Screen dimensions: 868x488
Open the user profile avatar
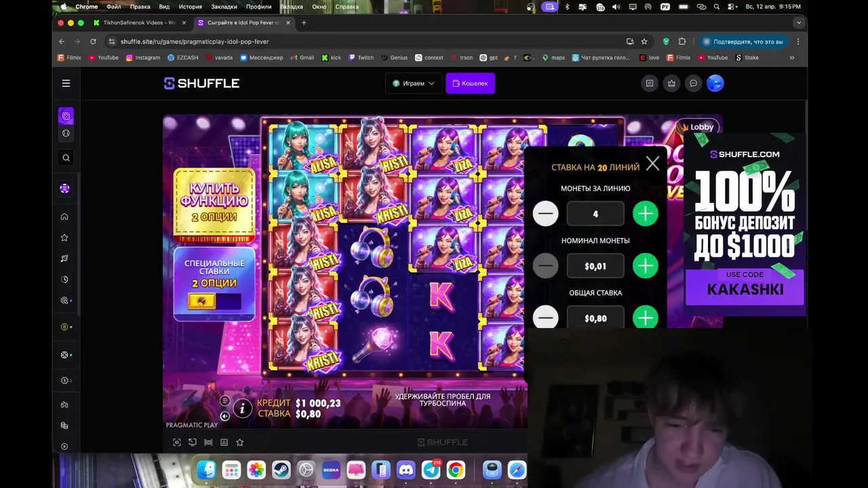tap(715, 83)
